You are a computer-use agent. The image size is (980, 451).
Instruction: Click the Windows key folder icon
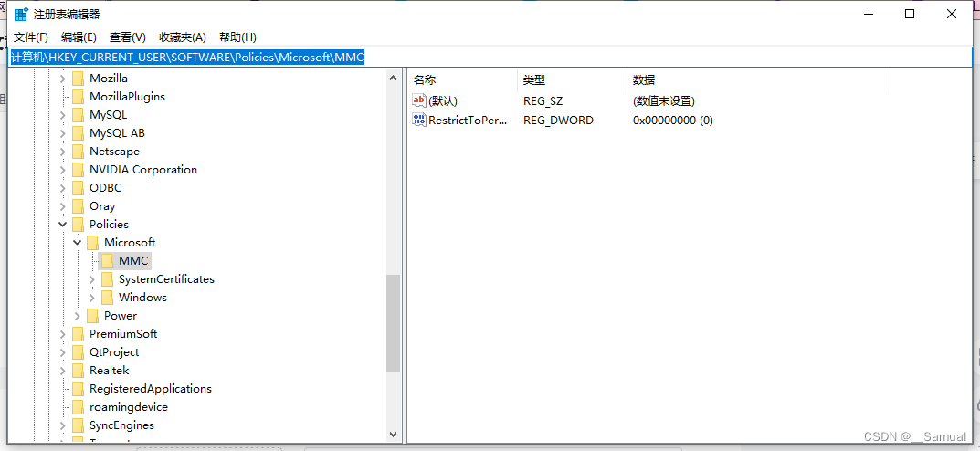pos(107,298)
